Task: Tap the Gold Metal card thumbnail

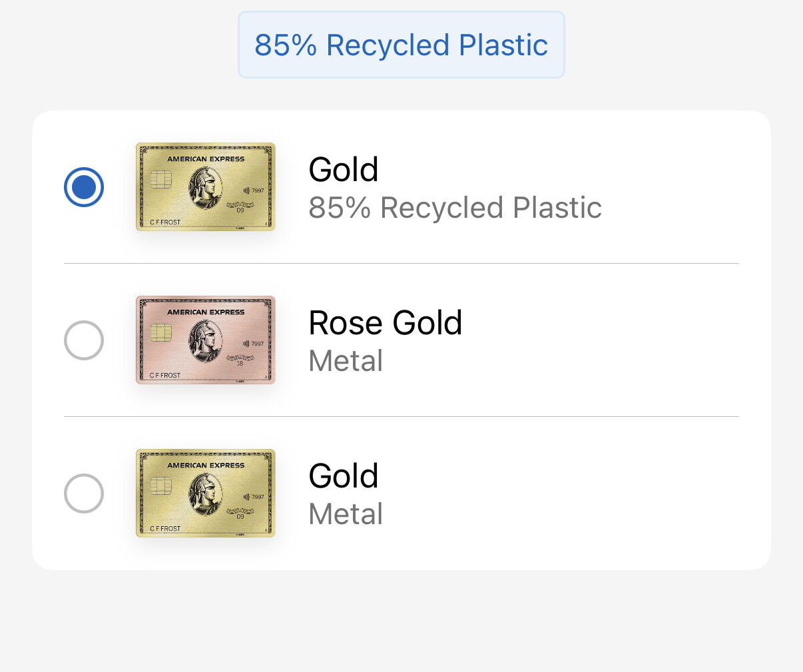Action: coord(205,494)
